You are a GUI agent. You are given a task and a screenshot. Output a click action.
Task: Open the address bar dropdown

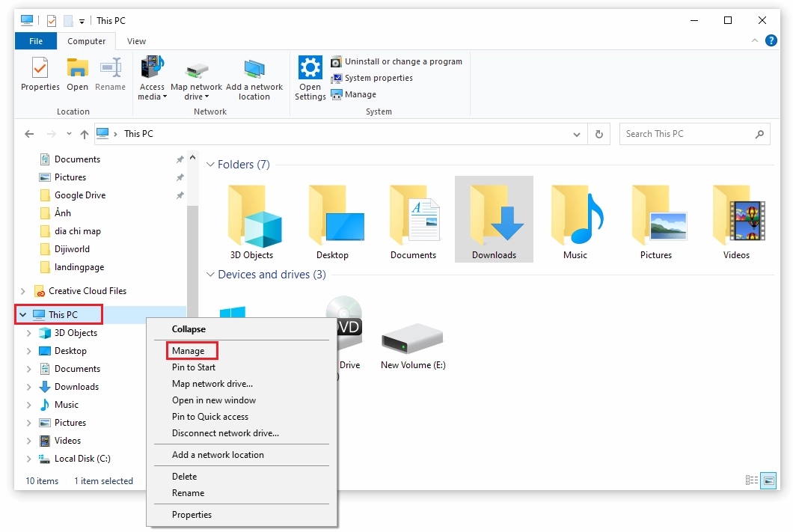tap(576, 134)
